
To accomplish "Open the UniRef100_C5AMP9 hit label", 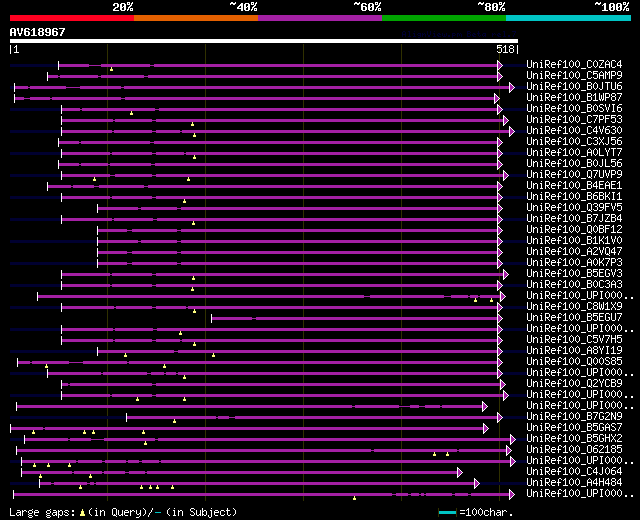I will point(574,76).
